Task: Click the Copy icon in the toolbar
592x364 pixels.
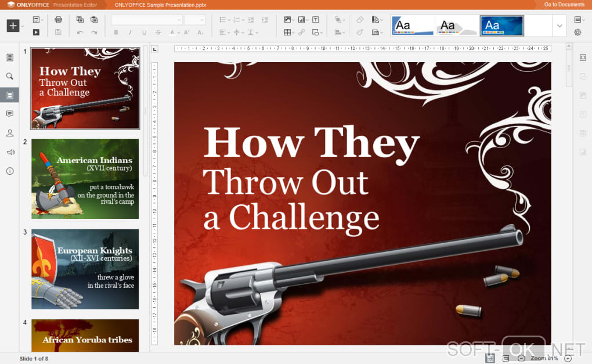Action: coord(80,20)
